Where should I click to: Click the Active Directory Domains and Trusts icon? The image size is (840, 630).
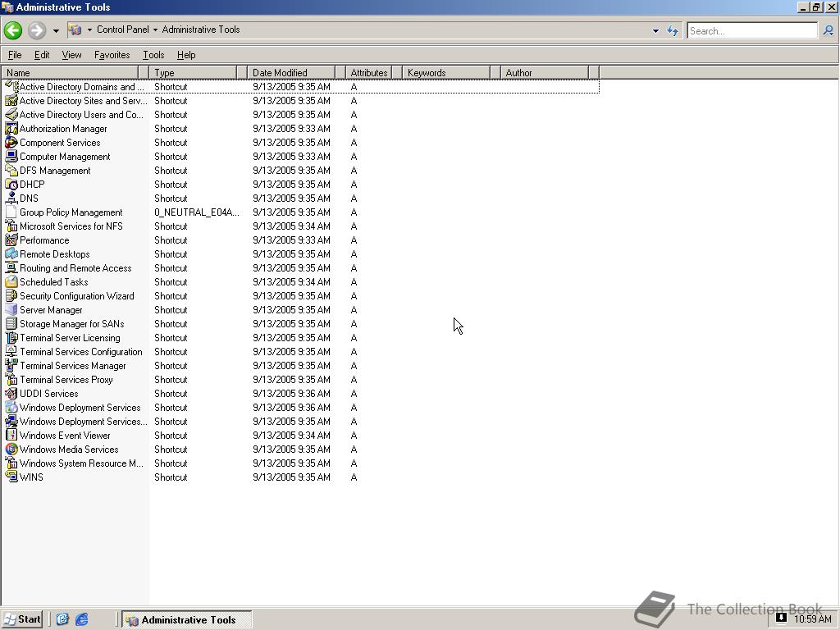[11, 86]
